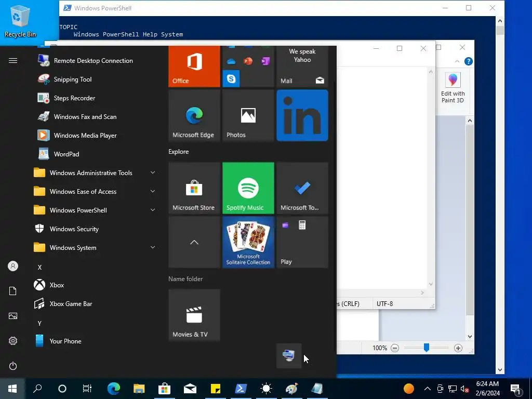Open the Mail tile
532x399 pixels.
pyautogui.click(x=302, y=66)
